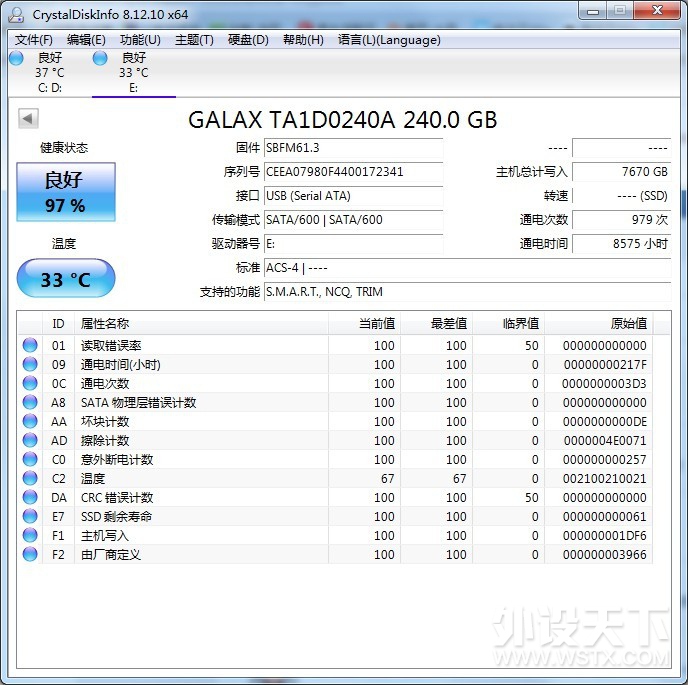Click the 主机总计写入 value 7670 GB
Viewport: 688px width, 685px height.
pos(622,172)
